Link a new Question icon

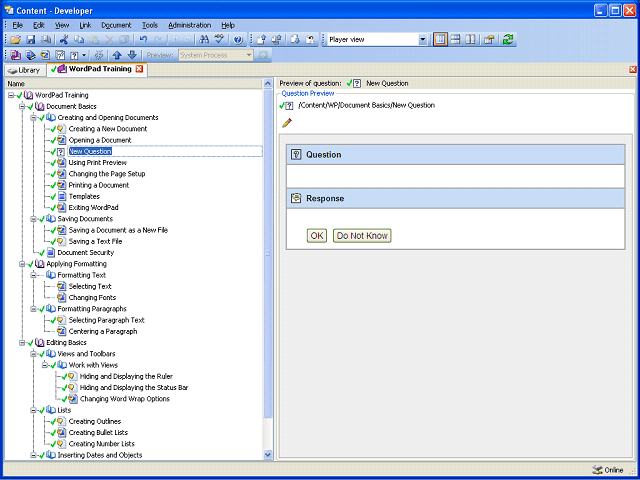pos(74,55)
